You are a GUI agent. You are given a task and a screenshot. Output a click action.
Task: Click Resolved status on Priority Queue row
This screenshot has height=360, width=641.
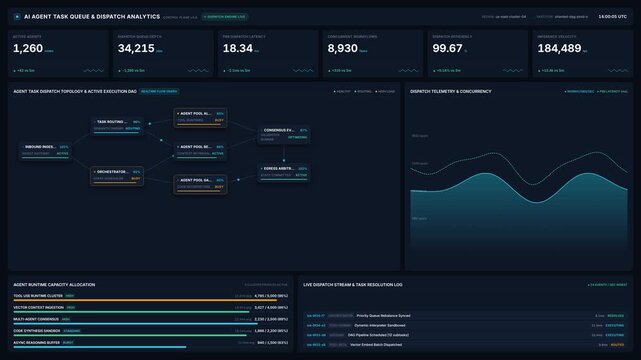(616, 316)
